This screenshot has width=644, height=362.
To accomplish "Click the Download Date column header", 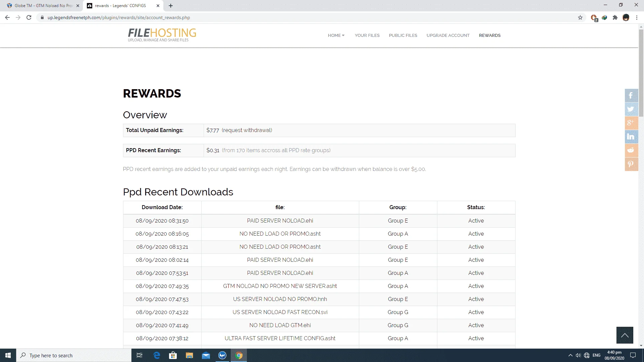I will click(x=162, y=207).
